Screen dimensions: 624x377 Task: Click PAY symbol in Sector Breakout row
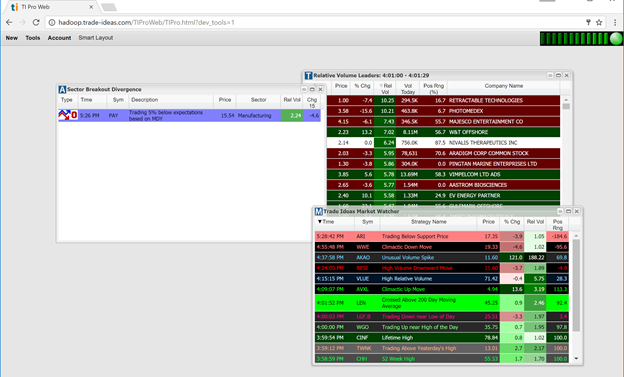coord(113,116)
